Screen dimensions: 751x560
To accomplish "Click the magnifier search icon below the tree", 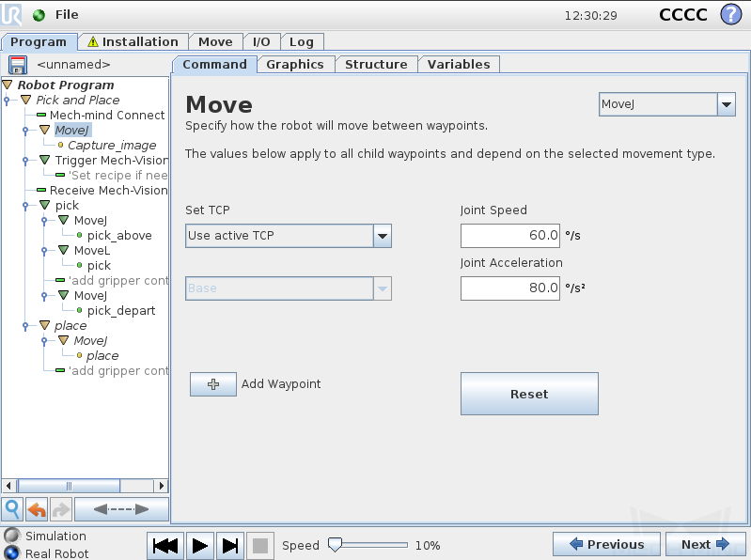I will point(12,509).
